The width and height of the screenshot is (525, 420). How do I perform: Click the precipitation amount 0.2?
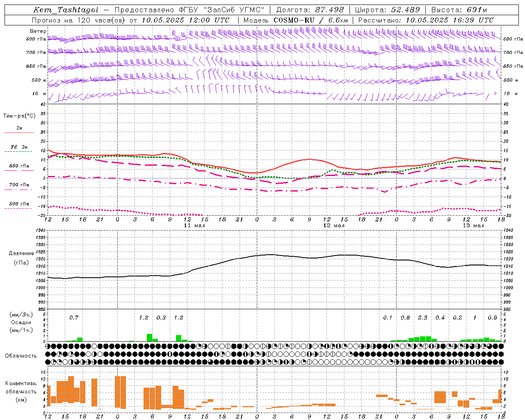tap(457, 317)
